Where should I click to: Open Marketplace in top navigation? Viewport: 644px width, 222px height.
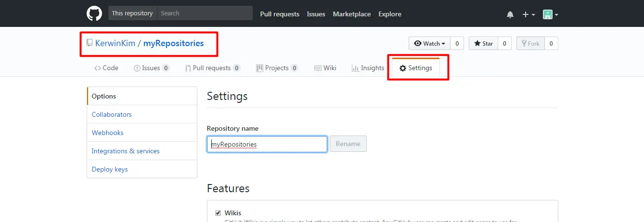[352, 14]
